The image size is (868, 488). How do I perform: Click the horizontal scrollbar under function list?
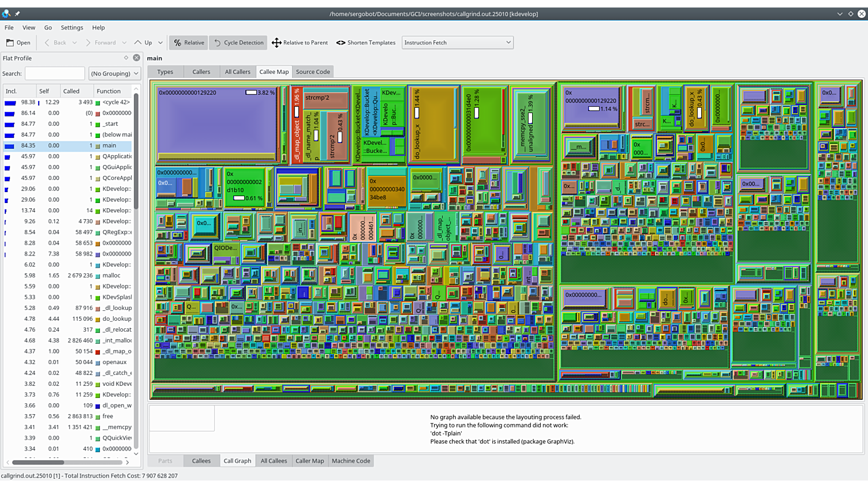tap(38, 463)
